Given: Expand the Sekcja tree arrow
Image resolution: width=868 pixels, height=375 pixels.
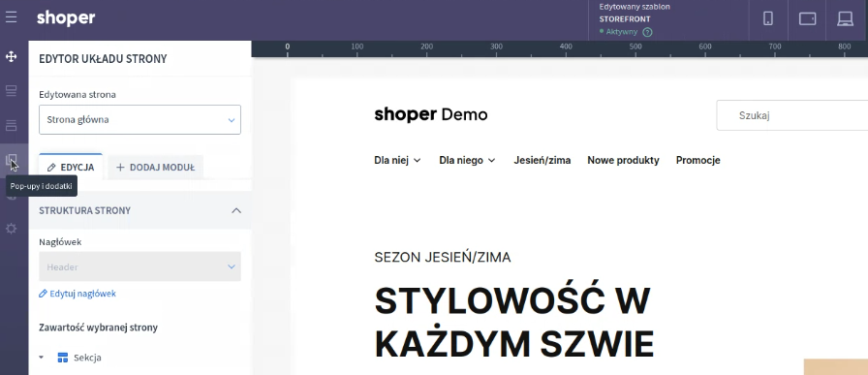Looking at the screenshot, I should pyautogui.click(x=41, y=358).
